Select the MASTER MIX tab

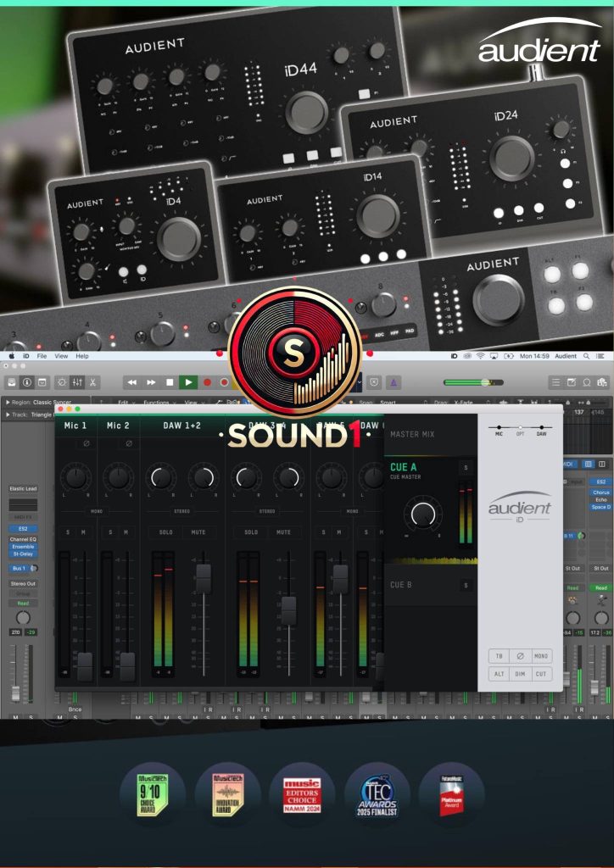pyautogui.click(x=412, y=435)
